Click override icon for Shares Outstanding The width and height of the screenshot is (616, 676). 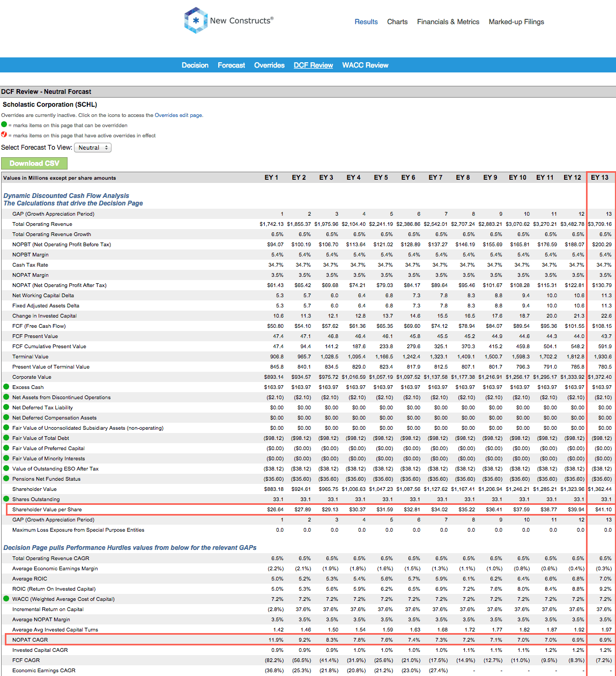(x=6, y=499)
